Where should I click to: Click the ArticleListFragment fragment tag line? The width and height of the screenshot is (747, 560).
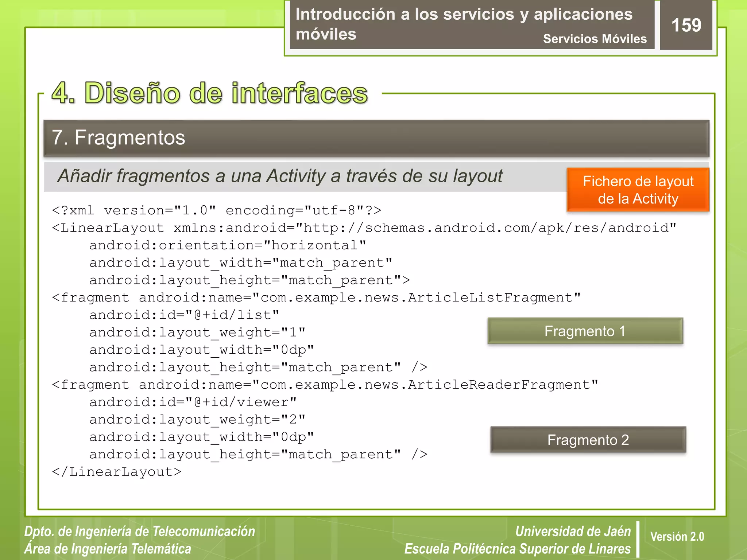point(316,297)
